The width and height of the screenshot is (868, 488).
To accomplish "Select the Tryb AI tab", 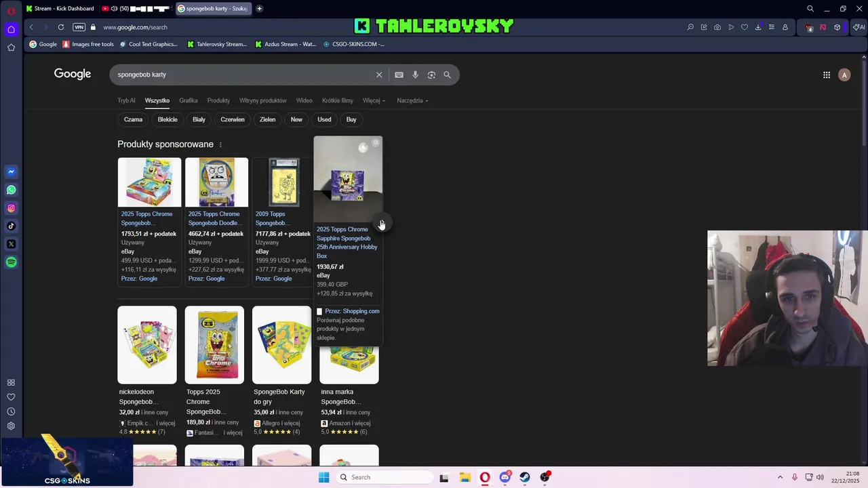I will (x=126, y=100).
